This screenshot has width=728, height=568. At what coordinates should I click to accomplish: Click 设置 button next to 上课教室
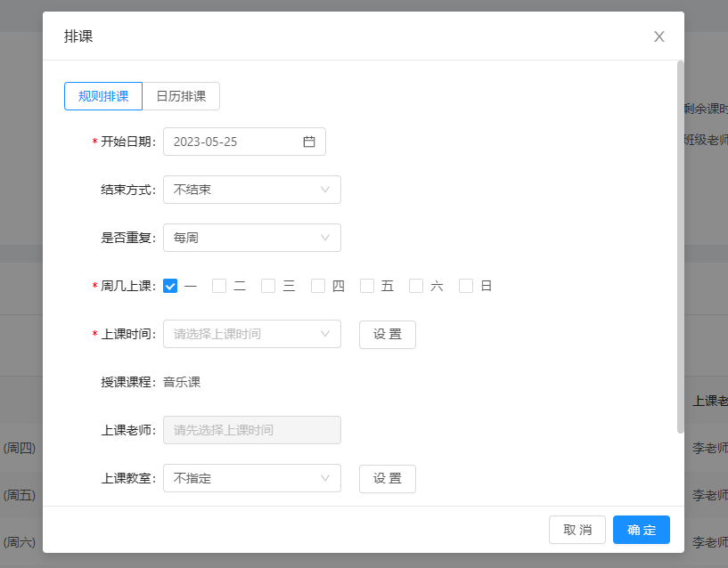point(388,478)
